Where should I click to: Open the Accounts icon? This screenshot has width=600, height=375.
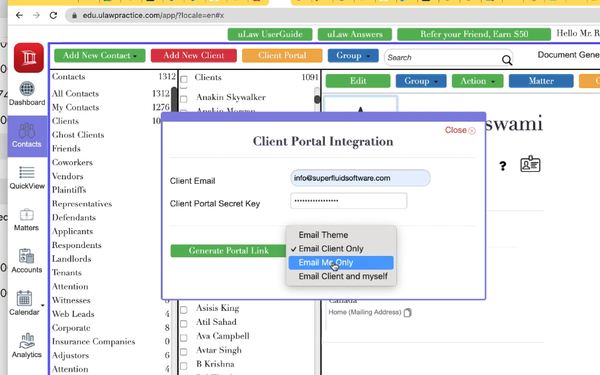pyautogui.click(x=26, y=256)
